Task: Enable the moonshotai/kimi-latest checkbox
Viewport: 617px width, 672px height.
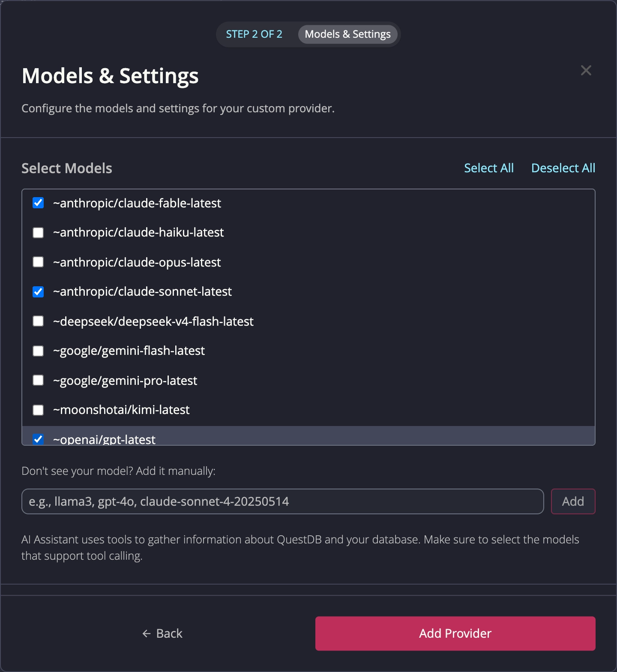Action: pos(38,410)
